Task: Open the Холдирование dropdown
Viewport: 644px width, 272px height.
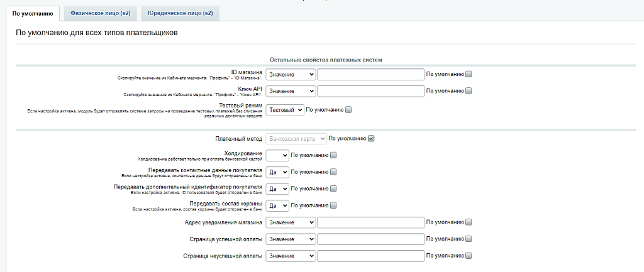Action: tap(277, 155)
